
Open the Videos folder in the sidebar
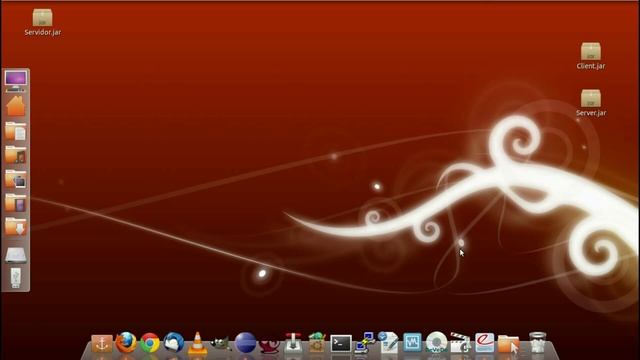16,202
